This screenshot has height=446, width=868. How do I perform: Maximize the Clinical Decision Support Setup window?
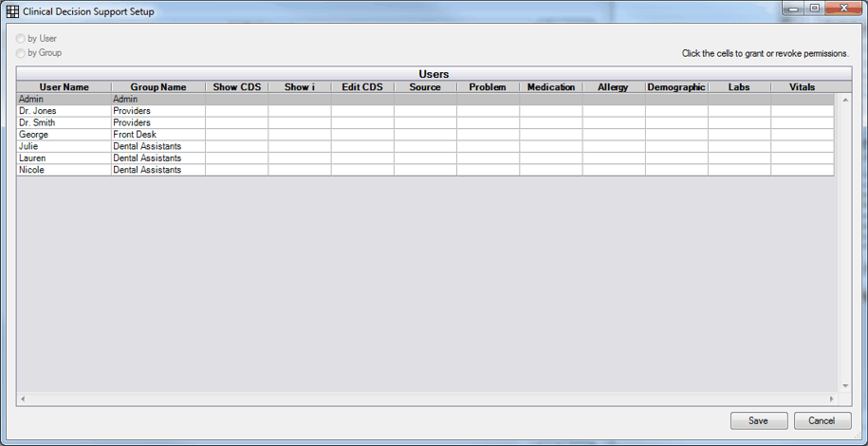pyautogui.click(x=814, y=9)
